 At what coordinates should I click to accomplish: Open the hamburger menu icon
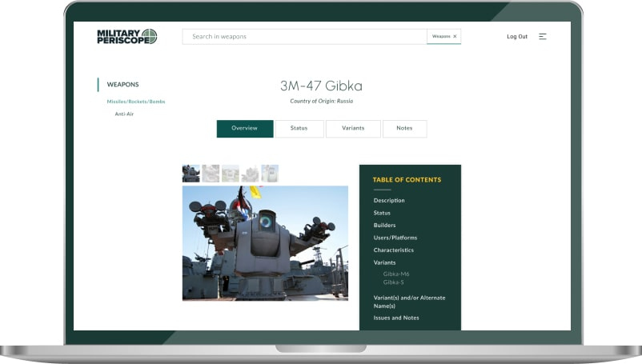pyautogui.click(x=543, y=36)
